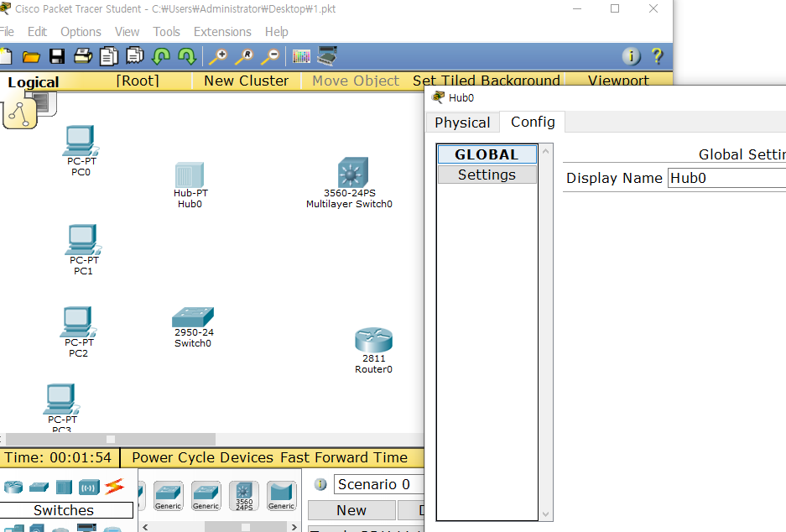The height and width of the screenshot is (532, 786).
Task: Click Fast Forward Time
Action: pos(344,457)
